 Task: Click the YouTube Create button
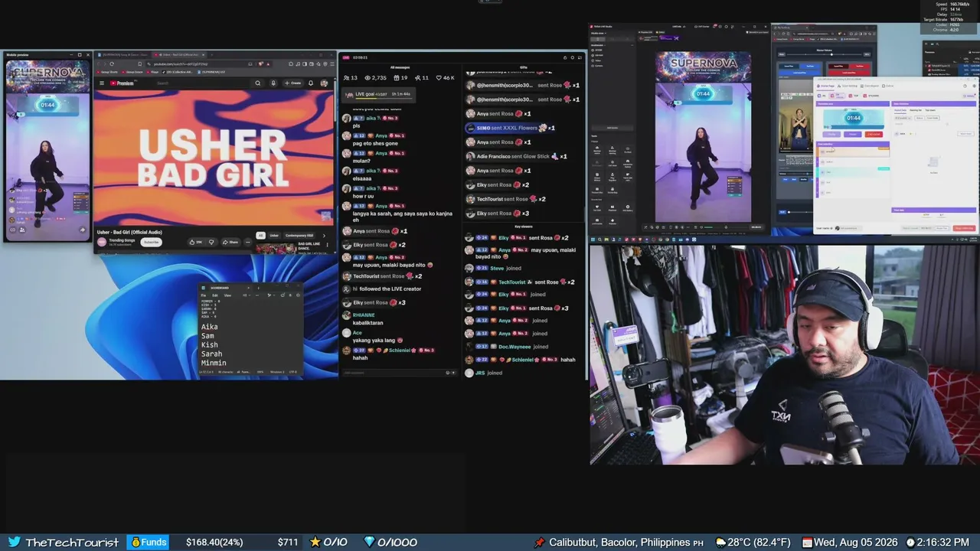[292, 83]
